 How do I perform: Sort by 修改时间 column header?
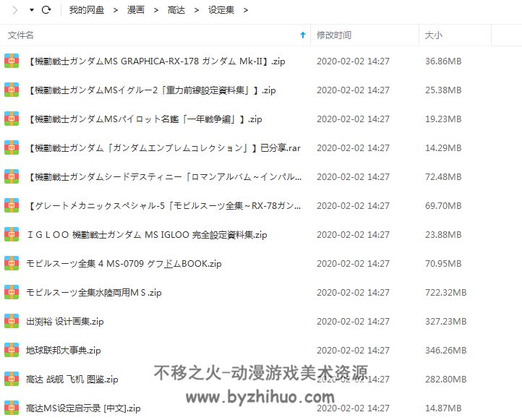pos(334,35)
